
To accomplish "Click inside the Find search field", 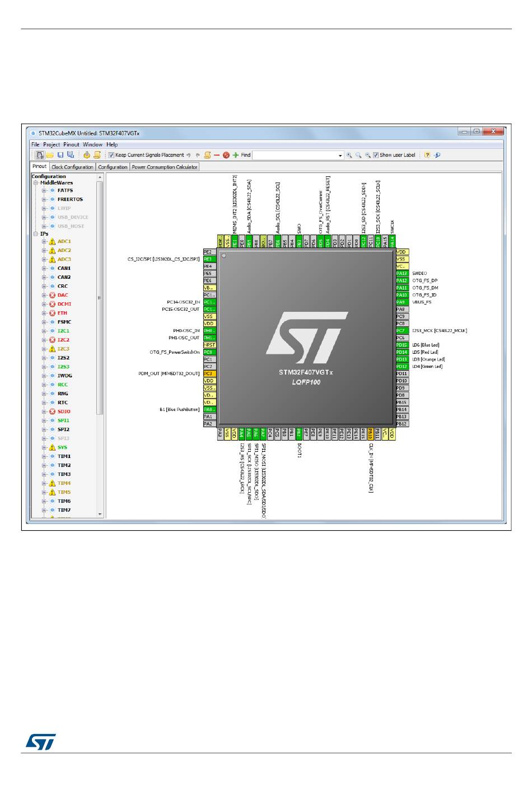I will point(295,155).
